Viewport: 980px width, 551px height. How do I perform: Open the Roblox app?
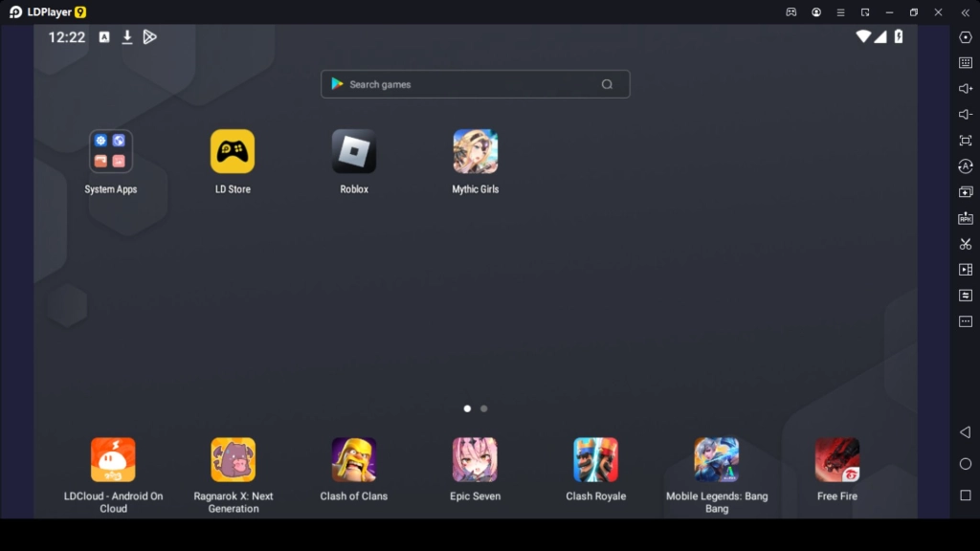(354, 151)
